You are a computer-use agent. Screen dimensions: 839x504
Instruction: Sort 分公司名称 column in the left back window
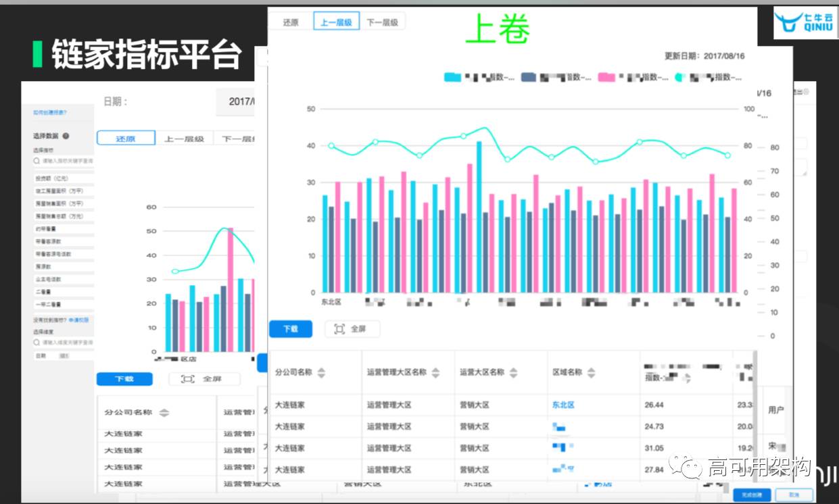[x=164, y=413]
